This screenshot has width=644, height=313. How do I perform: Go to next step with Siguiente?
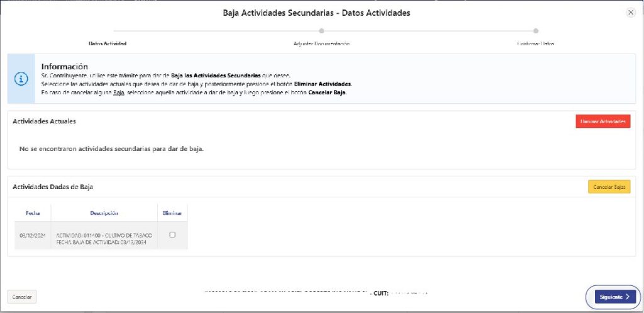[x=614, y=297]
